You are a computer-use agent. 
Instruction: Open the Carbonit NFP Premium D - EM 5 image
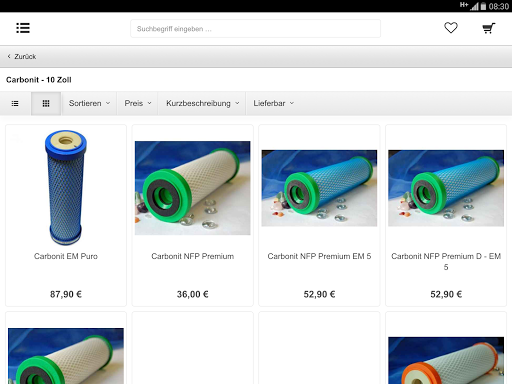click(x=446, y=188)
